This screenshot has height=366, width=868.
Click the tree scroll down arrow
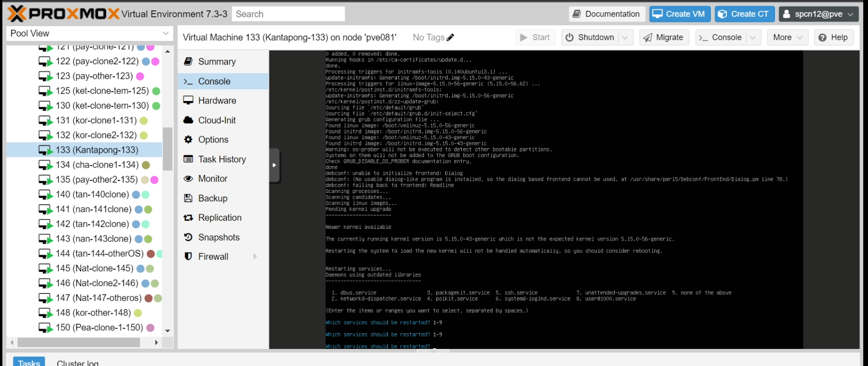tap(168, 330)
